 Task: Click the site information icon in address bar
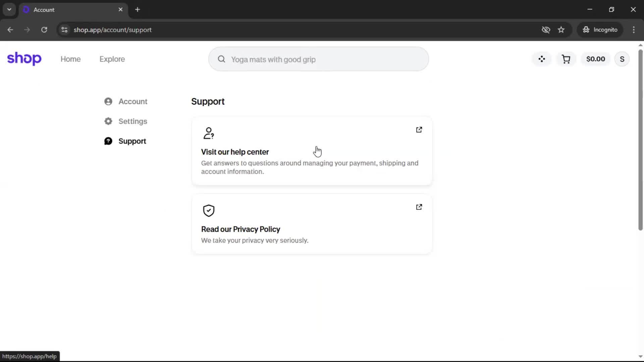[x=64, y=30]
